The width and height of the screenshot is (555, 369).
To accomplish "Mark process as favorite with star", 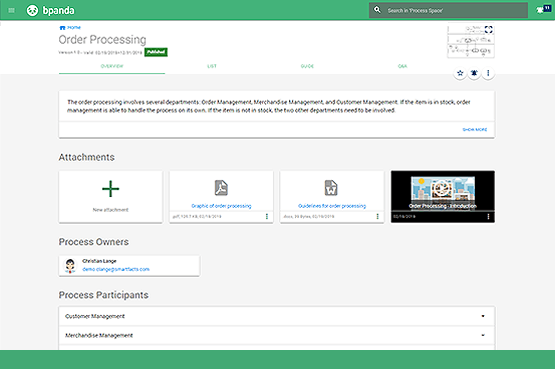I will coord(460,73).
